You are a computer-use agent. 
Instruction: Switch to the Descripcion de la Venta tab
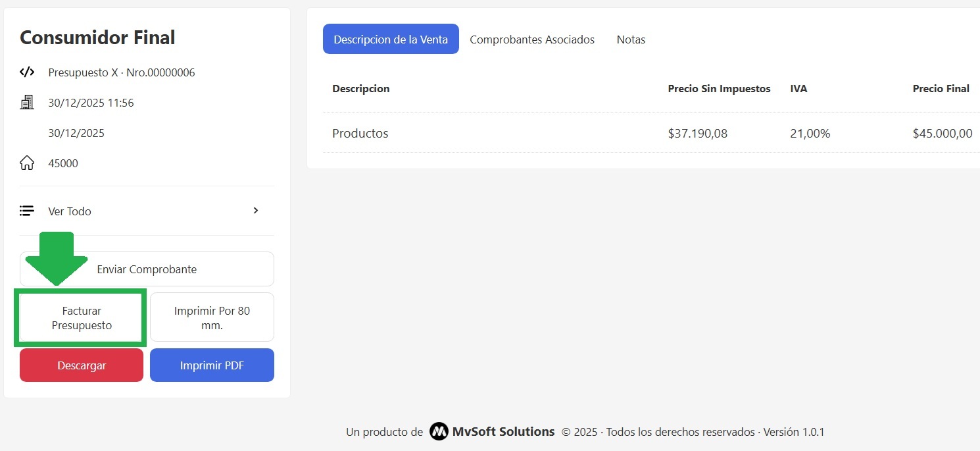pos(391,40)
